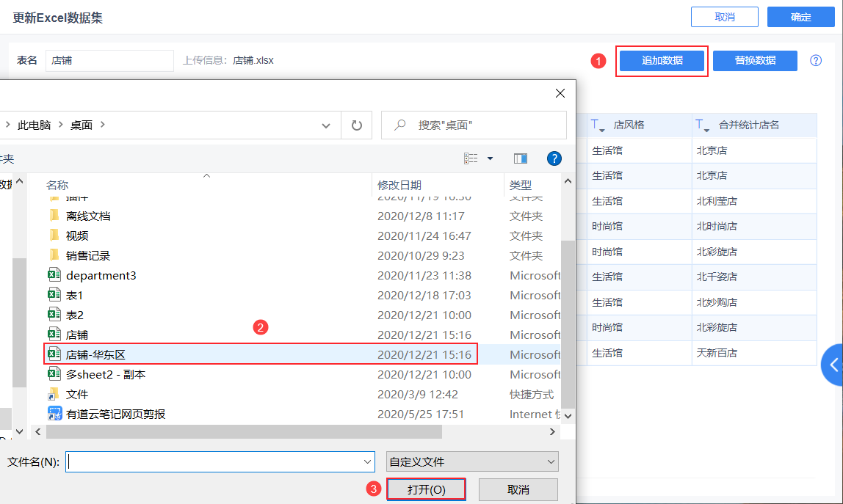Viewport: 843px width, 504px height.
Task: Select the 店铺-华东区 file
Action: point(260,354)
